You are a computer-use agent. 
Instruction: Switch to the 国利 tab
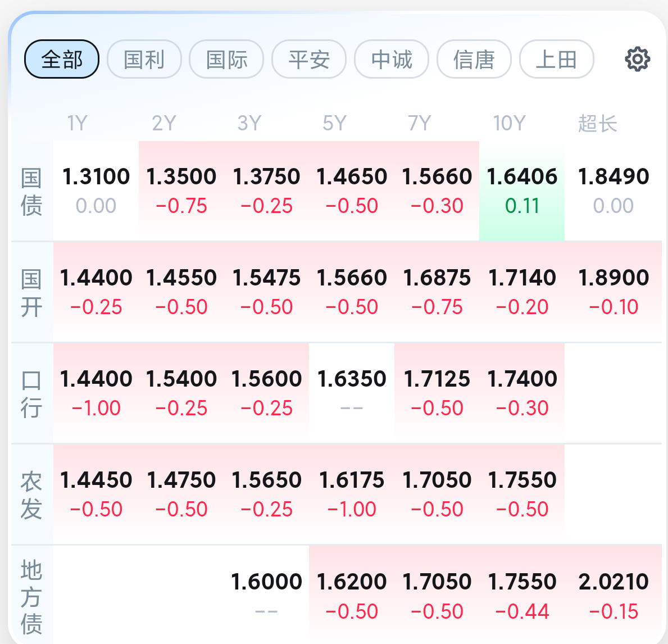144,59
